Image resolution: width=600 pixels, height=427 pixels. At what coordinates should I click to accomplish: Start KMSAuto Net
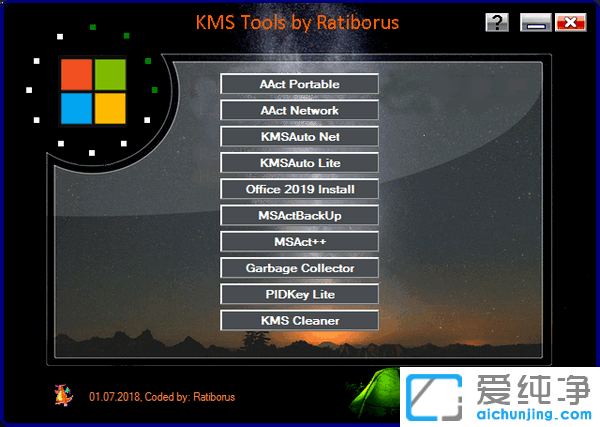tap(299, 136)
